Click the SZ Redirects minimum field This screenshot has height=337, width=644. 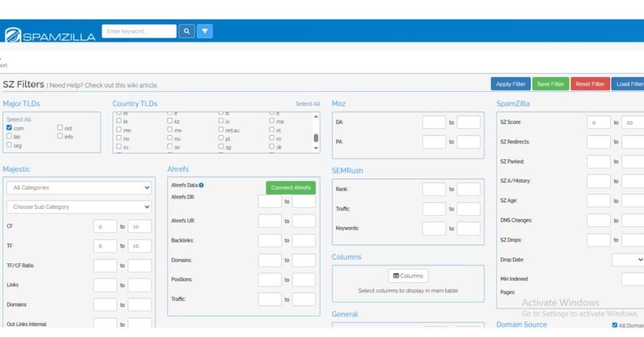pos(599,142)
